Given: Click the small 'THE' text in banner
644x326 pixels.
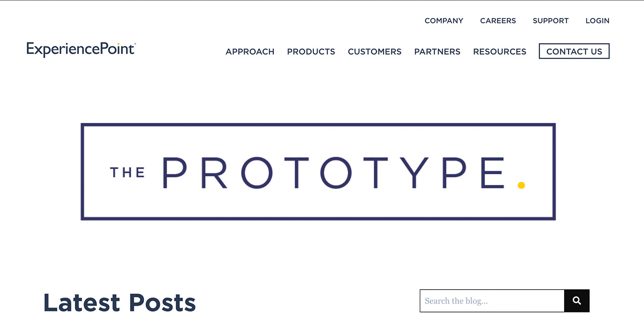Looking at the screenshot, I should (x=127, y=173).
